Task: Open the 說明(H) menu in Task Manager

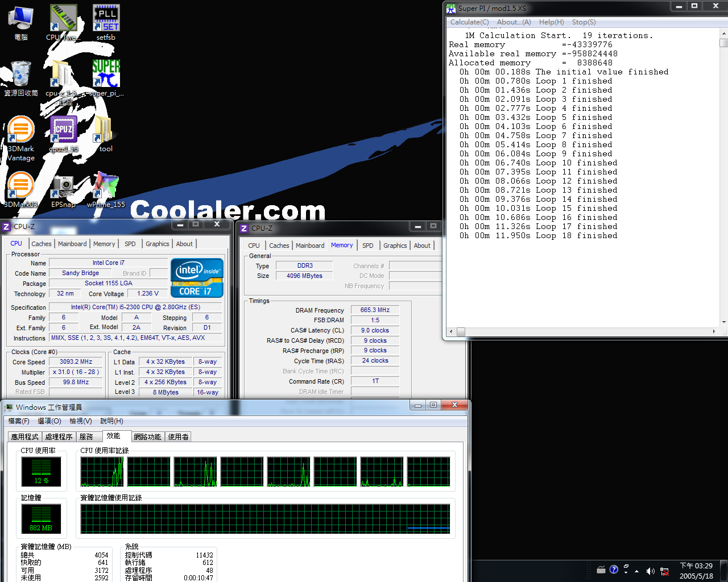Action: 111,421
